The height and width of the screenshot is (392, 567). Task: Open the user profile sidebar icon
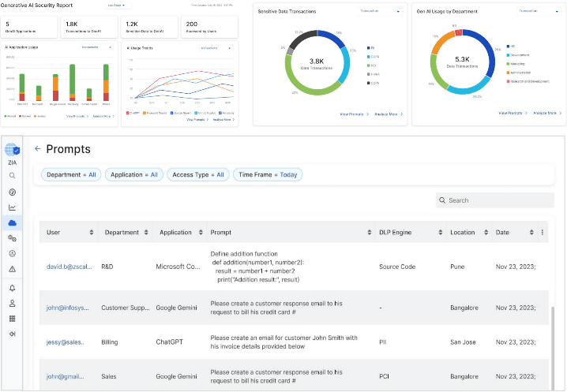pos(12,303)
